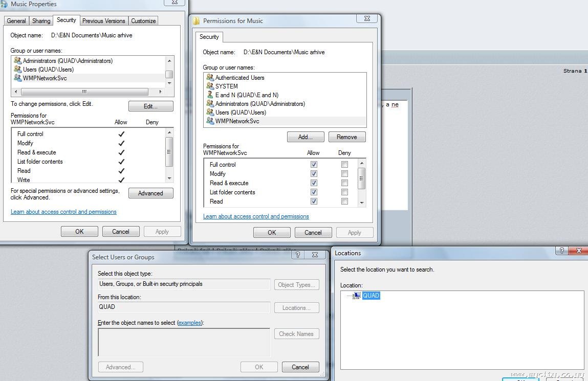Open the General tab in Music Properties
This screenshot has width=588, height=381.
16,20
